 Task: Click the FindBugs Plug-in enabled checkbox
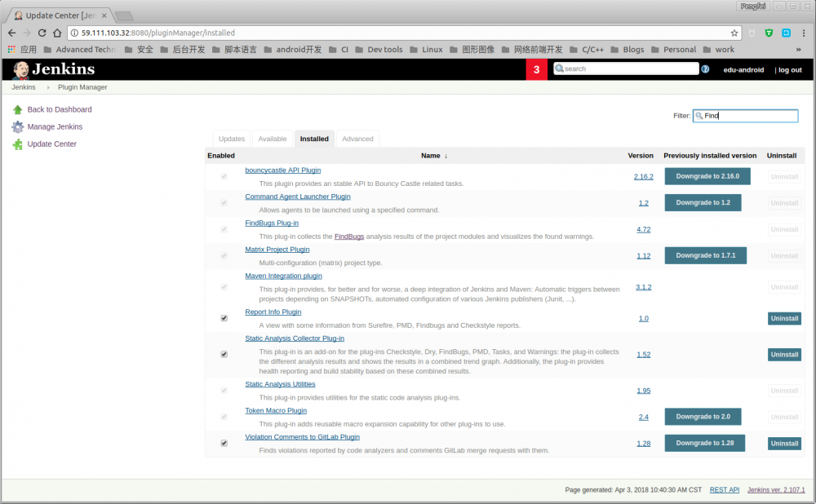[x=224, y=229]
